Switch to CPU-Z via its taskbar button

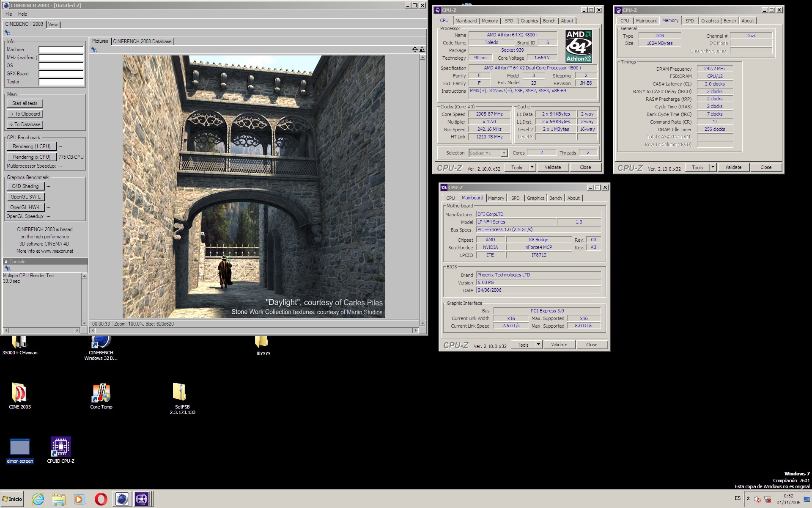click(143, 499)
